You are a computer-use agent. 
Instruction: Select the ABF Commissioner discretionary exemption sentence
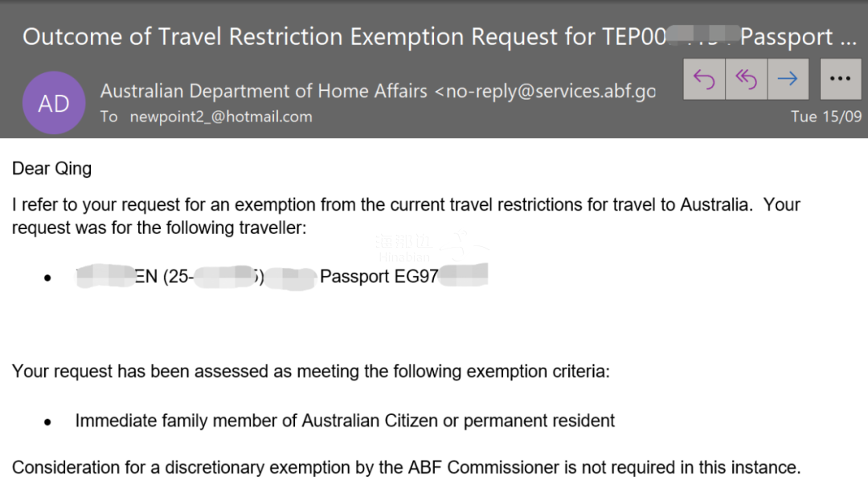coord(407,467)
